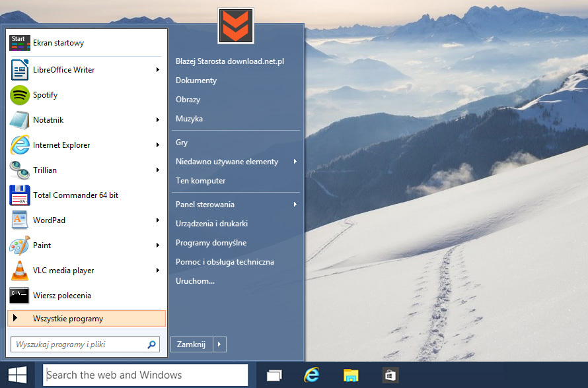Open Muzyka folder
The image size is (588, 388).
[x=189, y=118]
